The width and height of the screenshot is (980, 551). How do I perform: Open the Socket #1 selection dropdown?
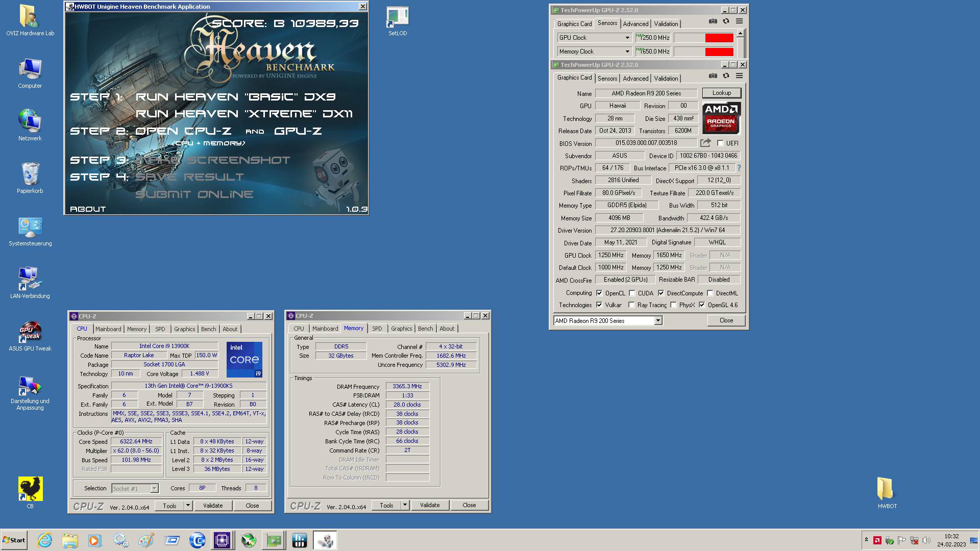coord(135,489)
